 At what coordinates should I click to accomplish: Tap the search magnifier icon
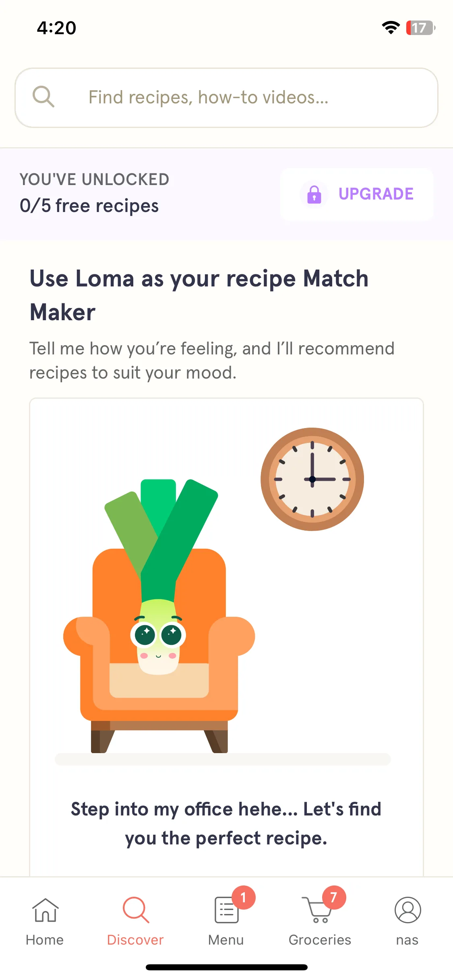coord(43,97)
